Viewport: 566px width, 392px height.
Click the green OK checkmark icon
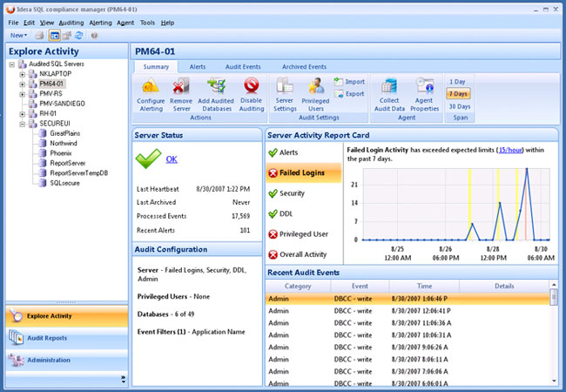(148, 159)
